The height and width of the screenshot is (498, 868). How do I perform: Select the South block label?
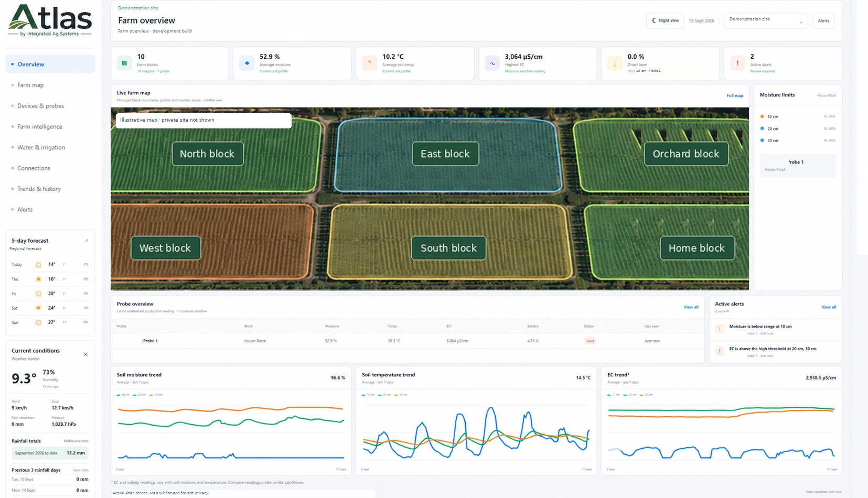(449, 248)
